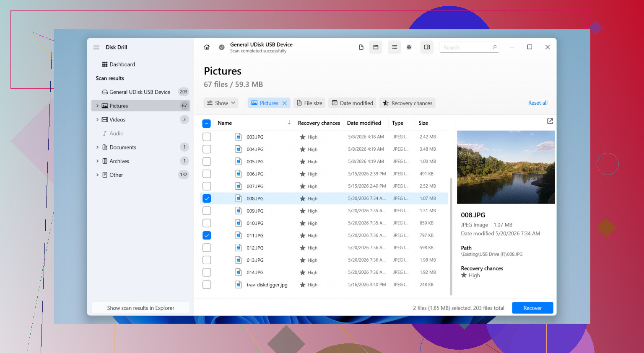
Task: Toggle the select-all header checkbox
Action: 207,124
